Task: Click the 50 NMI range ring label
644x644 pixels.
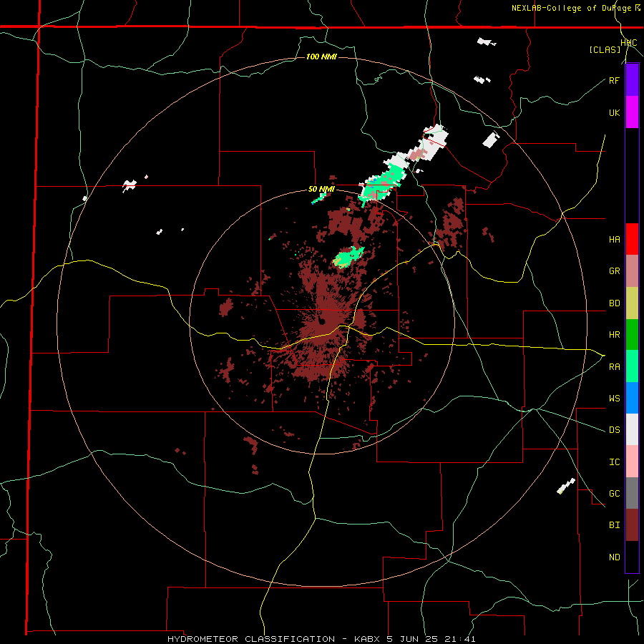Action: (x=321, y=190)
